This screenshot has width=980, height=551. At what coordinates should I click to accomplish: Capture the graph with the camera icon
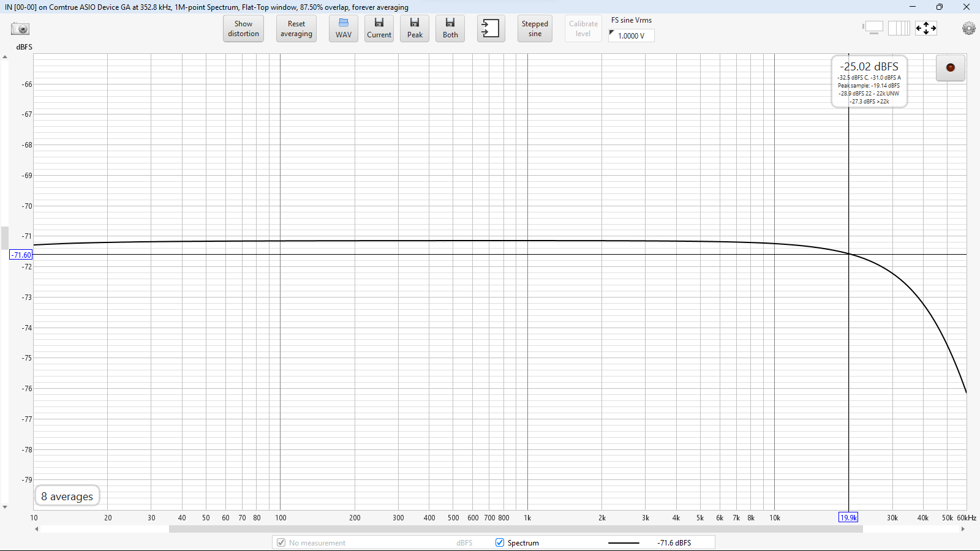[20, 29]
